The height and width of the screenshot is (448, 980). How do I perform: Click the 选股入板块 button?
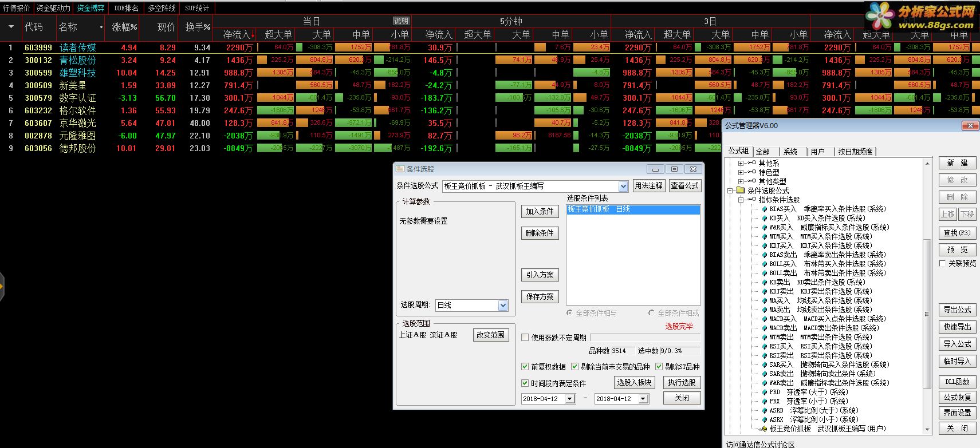[x=634, y=382]
